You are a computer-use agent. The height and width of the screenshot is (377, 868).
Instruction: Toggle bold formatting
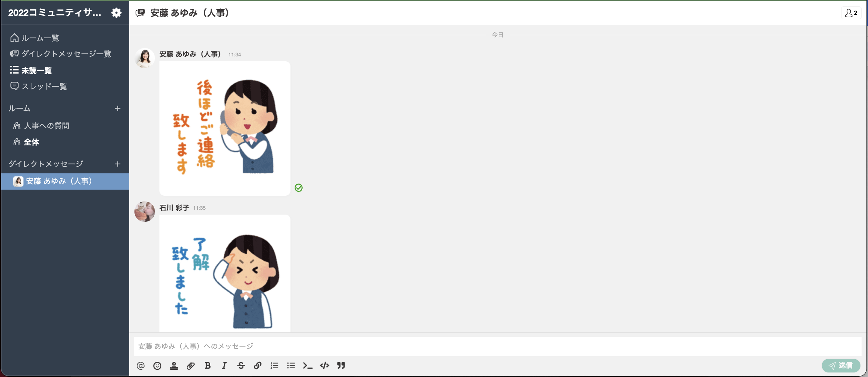[x=208, y=366]
